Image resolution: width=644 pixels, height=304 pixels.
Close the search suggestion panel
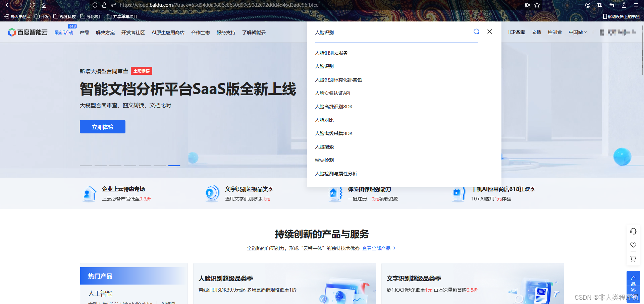pyautogui.click(x=490, y=32)
